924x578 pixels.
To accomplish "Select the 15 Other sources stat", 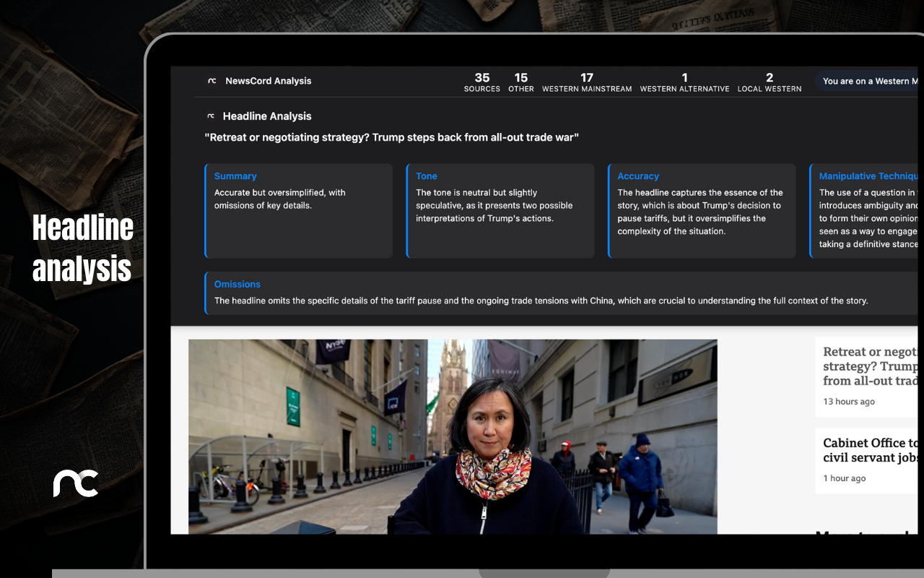I will click(x=521, y=82).
